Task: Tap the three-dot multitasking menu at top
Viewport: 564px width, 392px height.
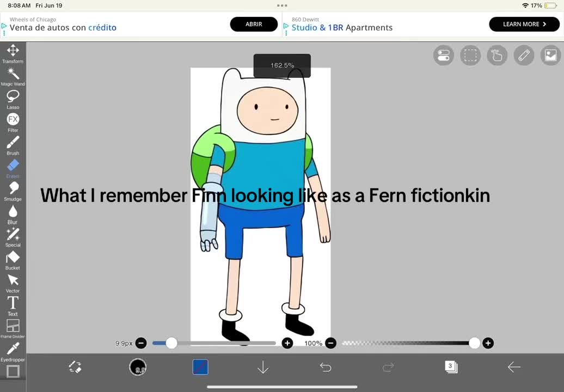Action: [282, 5]
